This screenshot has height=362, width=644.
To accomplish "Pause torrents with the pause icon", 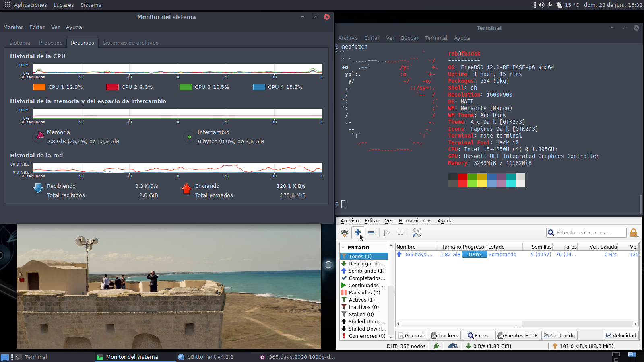I will click(400, 232).
